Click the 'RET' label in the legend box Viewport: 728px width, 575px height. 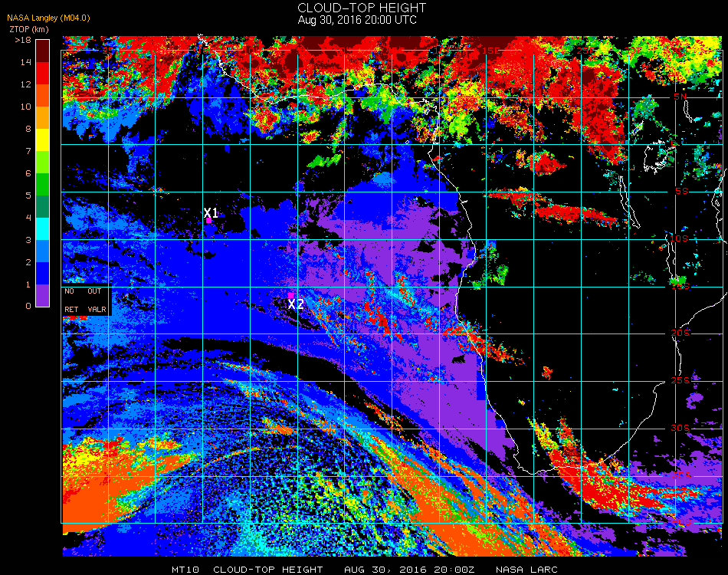pos(71,309)
